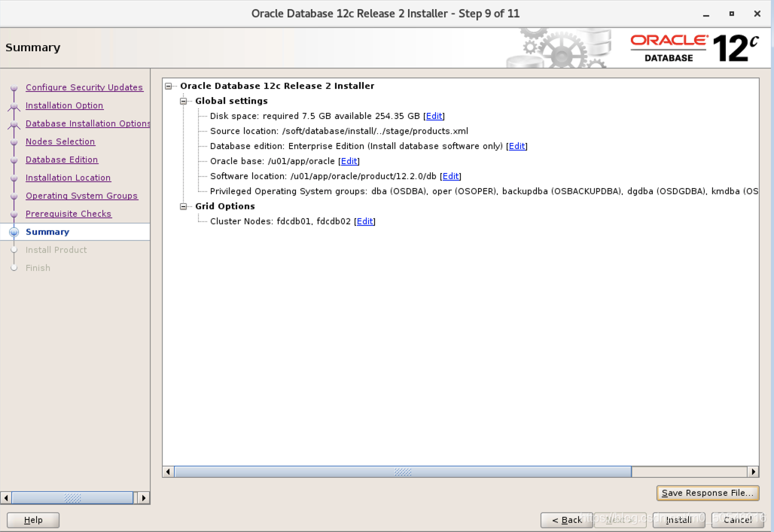Click Nodes Selection step bullet icon
The image size is (774, 532).
(x=14, y=142)
